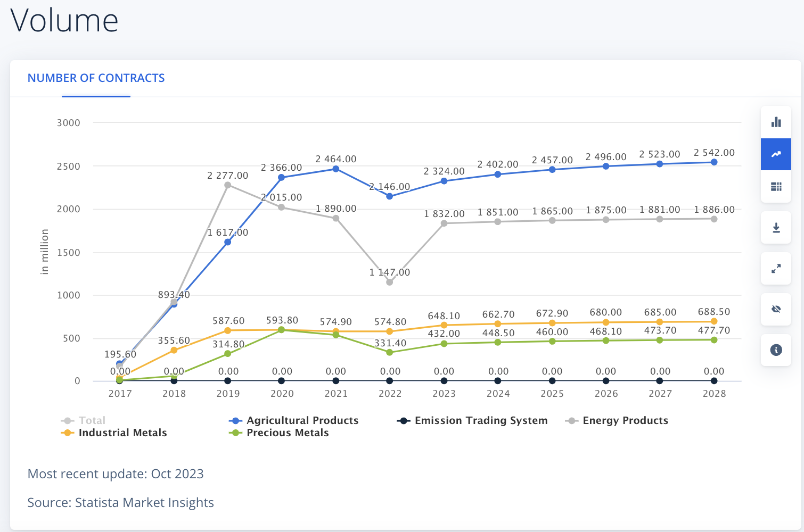This screenshot has width=804, height=532.
Task: Toggle Industrial Metals legend entry
Action: point(114,433)
